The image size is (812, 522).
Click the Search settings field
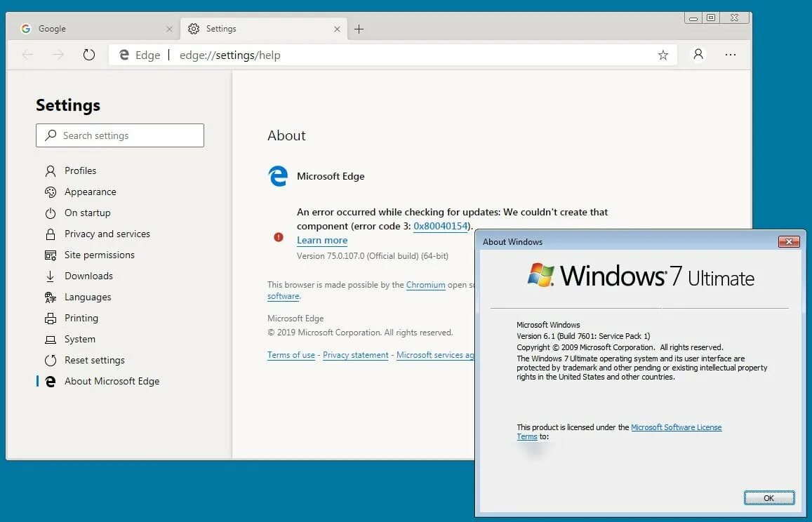click(119, 135)
